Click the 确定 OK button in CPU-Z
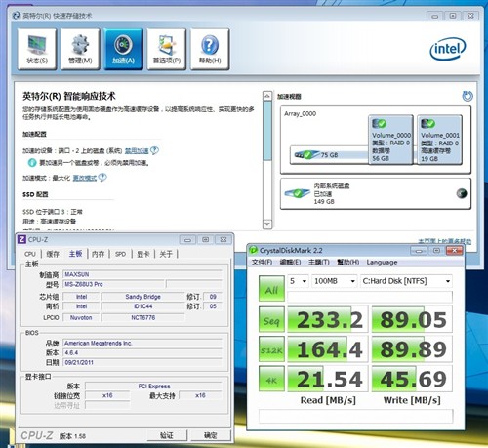 (x=211, y=435)
